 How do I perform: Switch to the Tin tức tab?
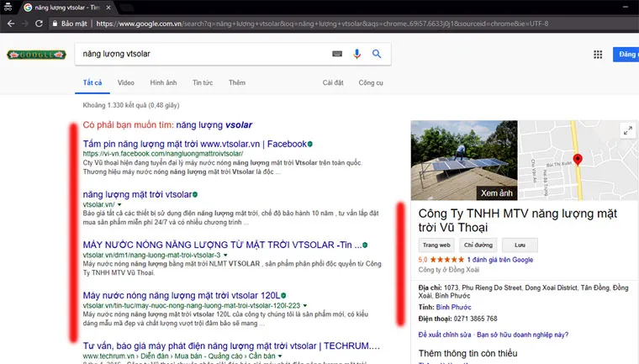pyautogui.click(x=203, y=82)
